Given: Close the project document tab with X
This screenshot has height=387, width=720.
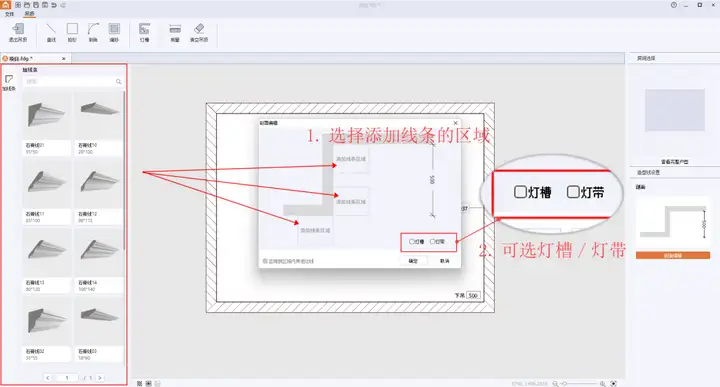Looking at the screenshot, I should tap(64, 58).
